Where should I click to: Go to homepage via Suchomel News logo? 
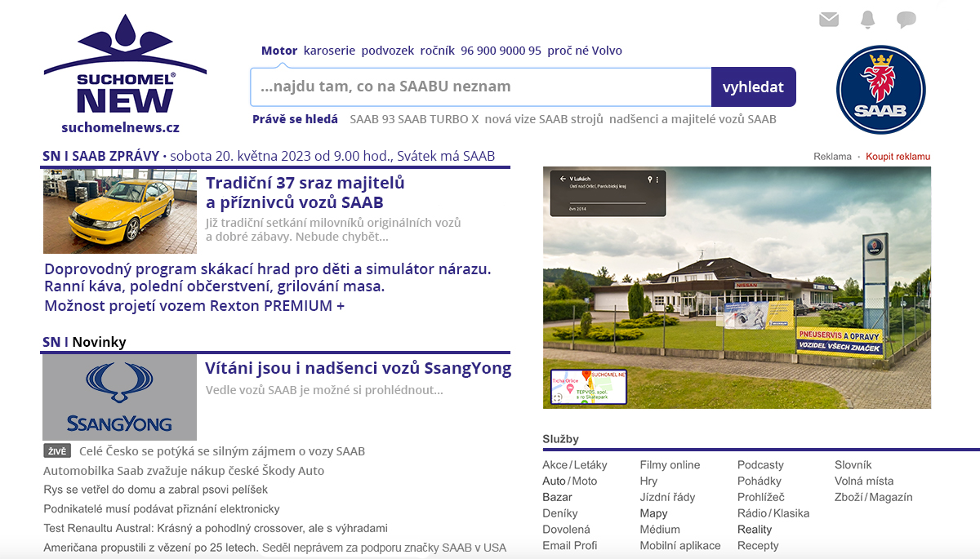coord(125,64)
